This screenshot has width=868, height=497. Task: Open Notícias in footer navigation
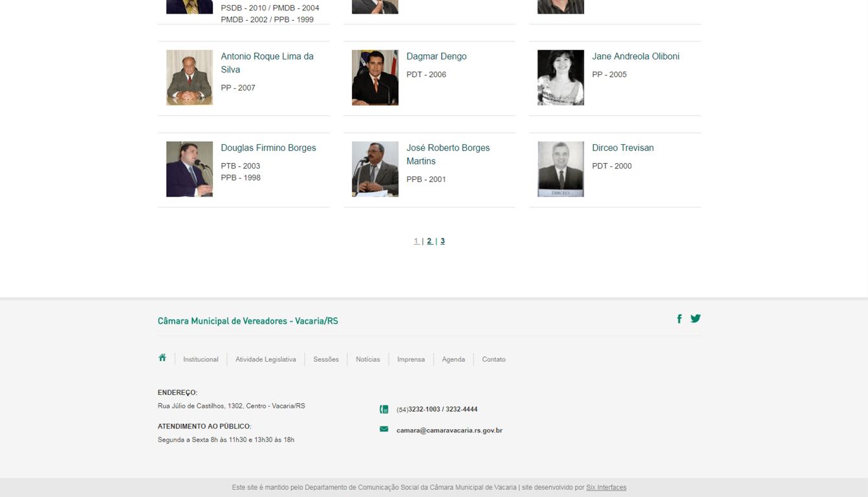click(x=368, y=359)
